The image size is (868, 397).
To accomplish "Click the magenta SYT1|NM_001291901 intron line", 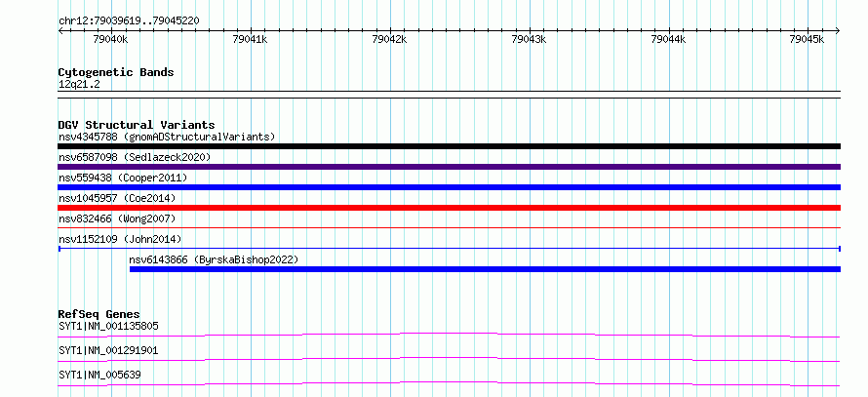I will point(449,359).
